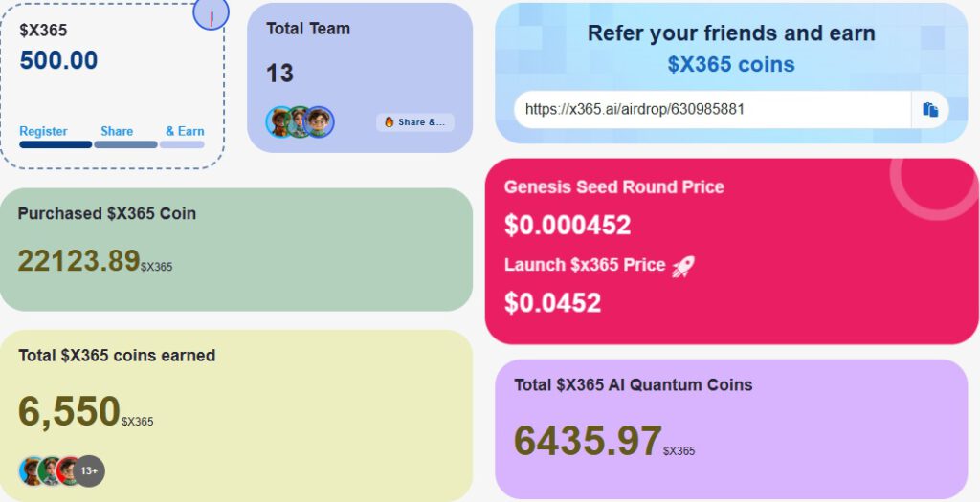Click the Share & button in Total Team
The image size is (980, 502).
(415, 122)
